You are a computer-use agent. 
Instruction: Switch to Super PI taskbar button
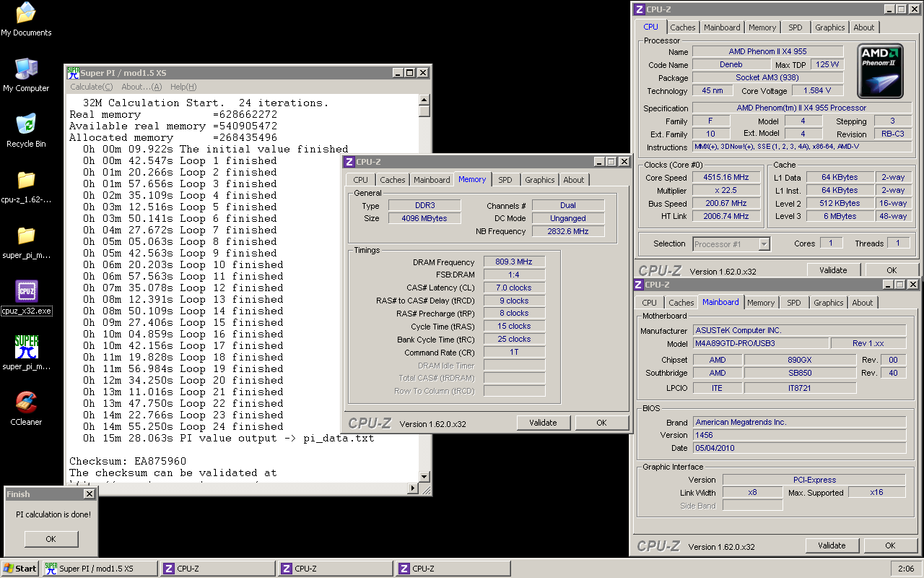click(x=100, y=569)
